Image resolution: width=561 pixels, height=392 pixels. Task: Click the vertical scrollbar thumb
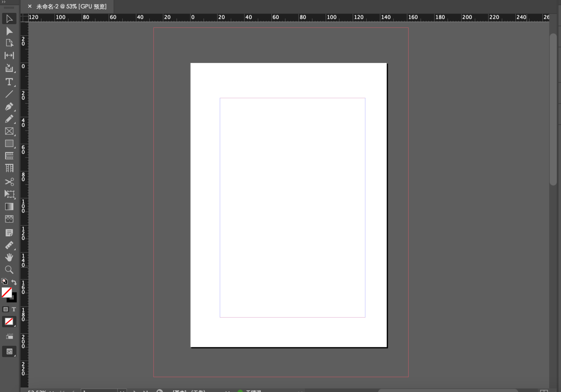[x=553, y=109]
